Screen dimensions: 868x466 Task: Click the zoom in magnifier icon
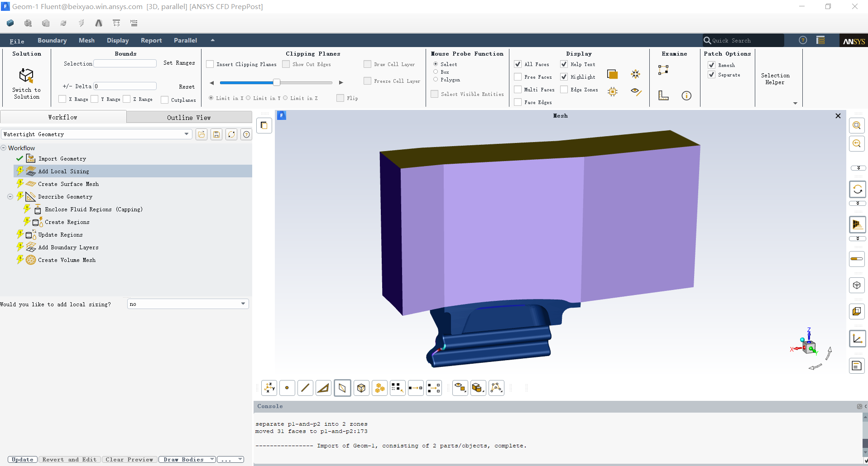click(x=857, y=126)
